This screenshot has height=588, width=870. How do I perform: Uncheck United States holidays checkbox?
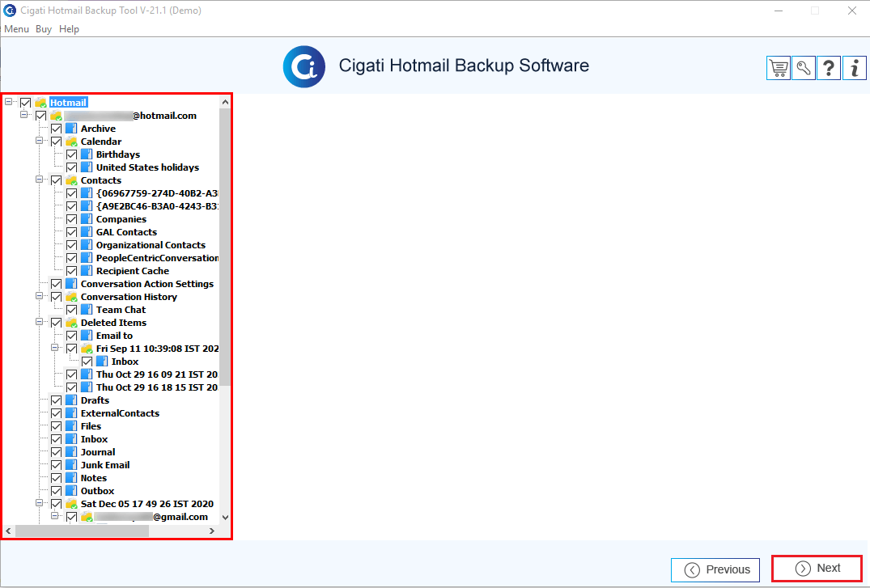tap(71, 167)
